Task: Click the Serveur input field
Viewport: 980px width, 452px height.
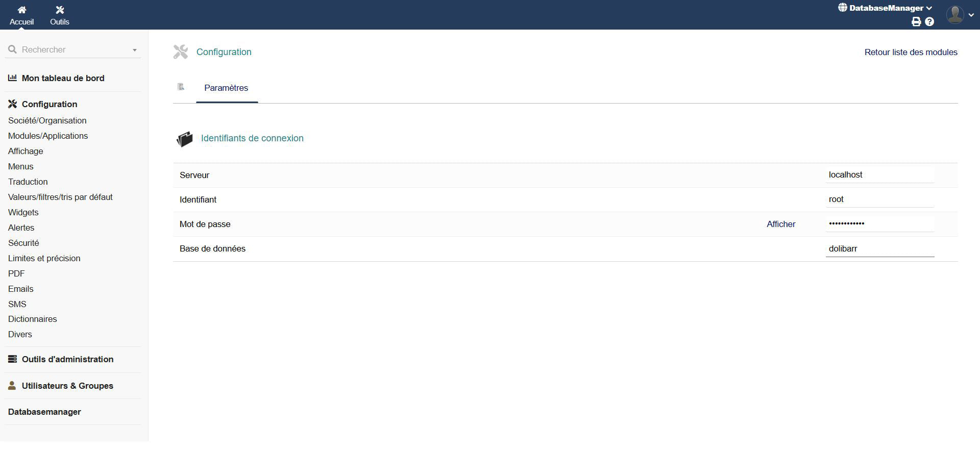Action: click(879, 174)
